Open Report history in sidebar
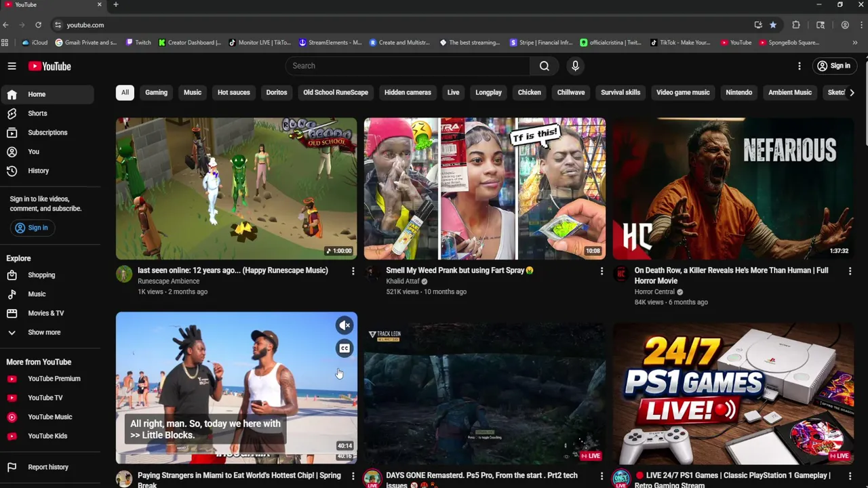The image size is (868, 488). [x=47, y=467]
